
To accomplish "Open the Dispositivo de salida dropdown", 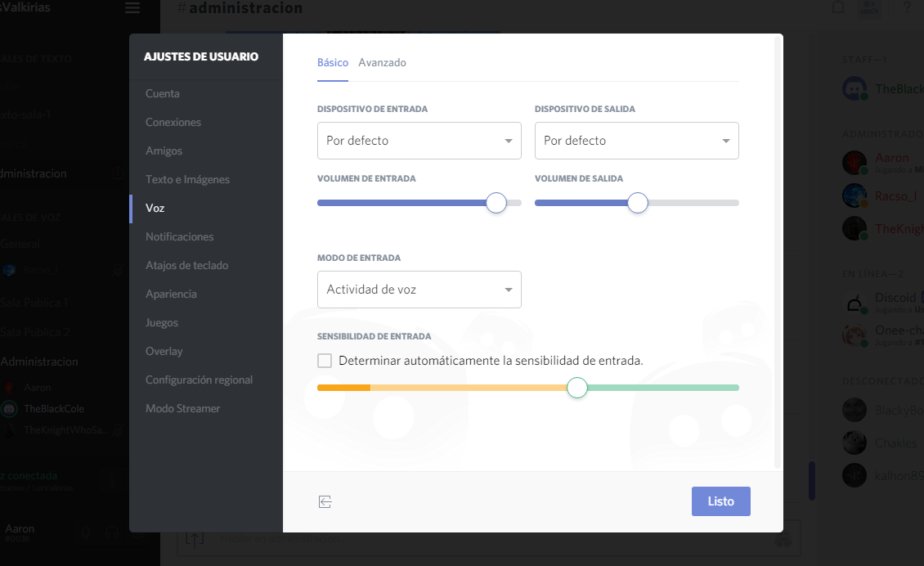I will (636, 141).
